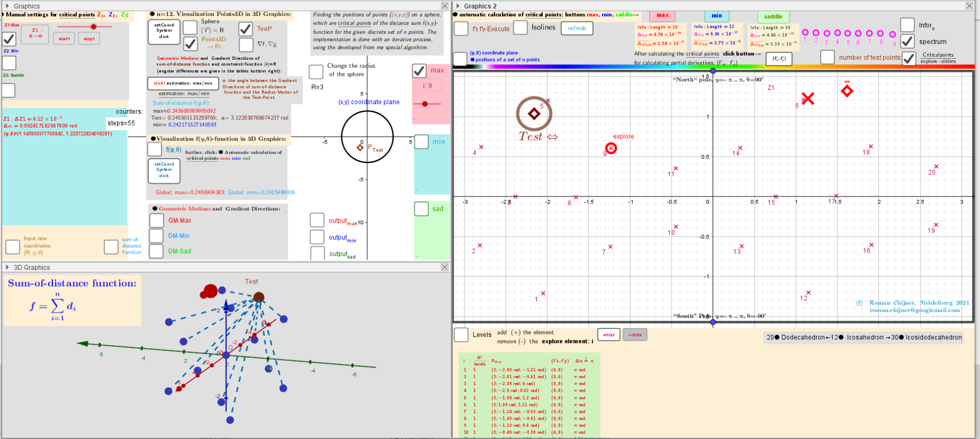
Task: Check the GM-Max checkbox
Action: tap(157, 221)
